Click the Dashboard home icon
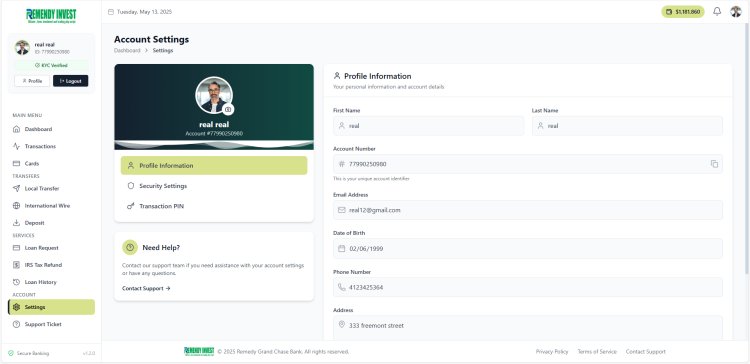Viewport: 750px width, 364px height. pyautogui.click(x=16, y=129)
